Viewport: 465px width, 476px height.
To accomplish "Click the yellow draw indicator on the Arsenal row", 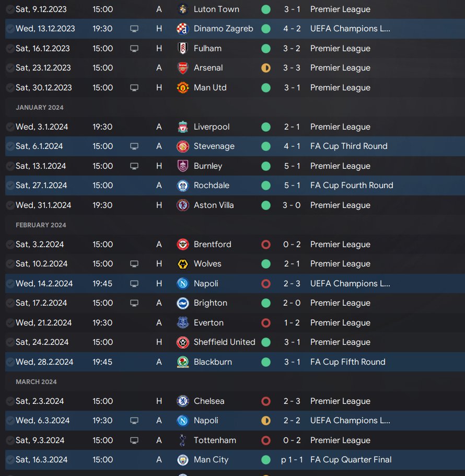I will 266,68.
